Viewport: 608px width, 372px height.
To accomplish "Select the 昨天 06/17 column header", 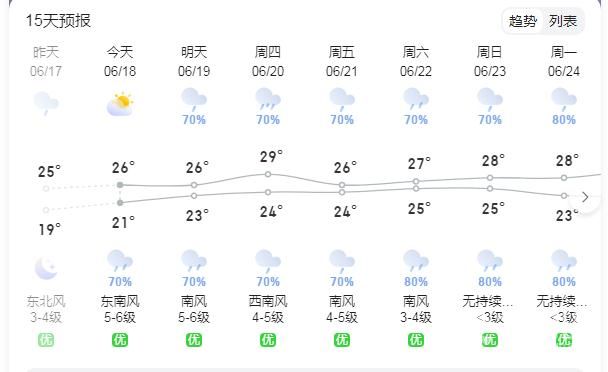I will click(x=46, y=61).
